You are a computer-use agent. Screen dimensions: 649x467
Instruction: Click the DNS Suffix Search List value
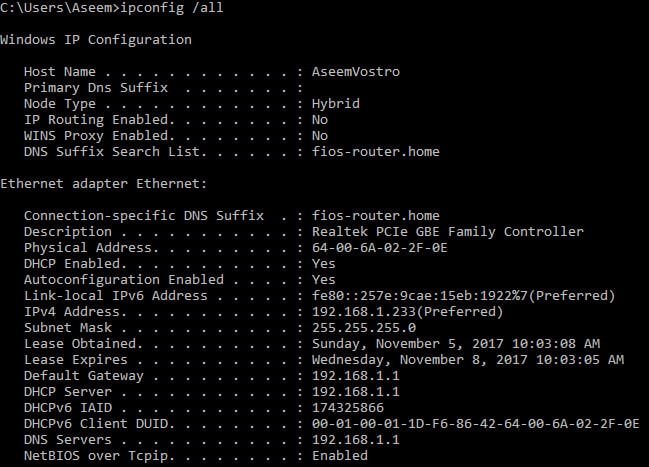pyautogui.click(x=376, y=152)
